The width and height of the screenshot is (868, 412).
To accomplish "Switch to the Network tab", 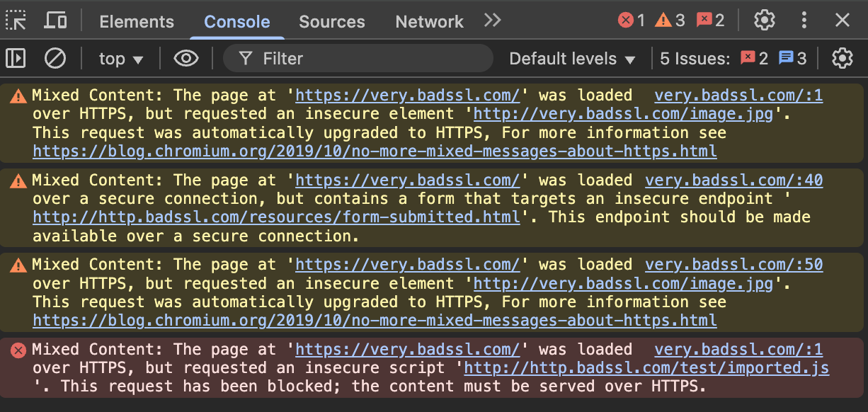I will [429, 21].
